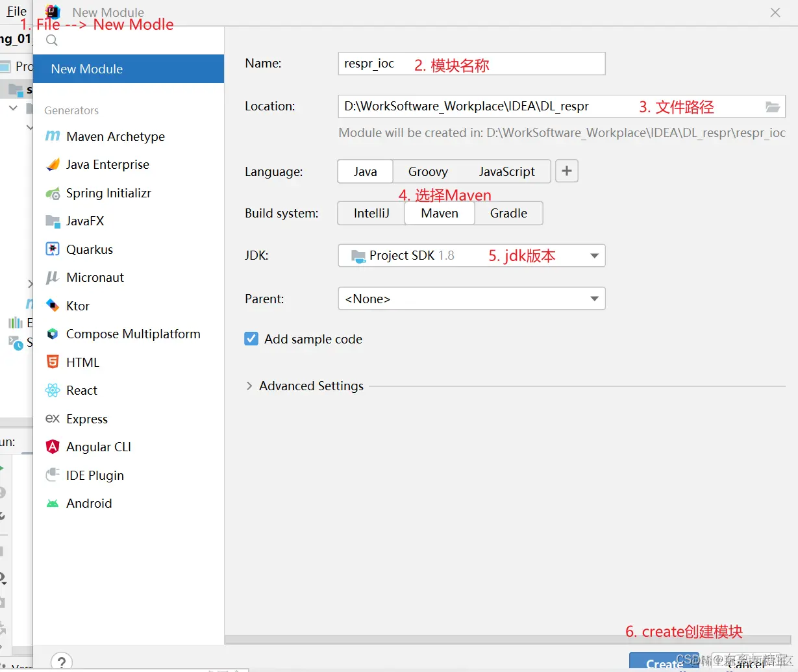Click the help question mark button
The height and width of the screenshot is (672, 798).
click(x=61, y=662)
